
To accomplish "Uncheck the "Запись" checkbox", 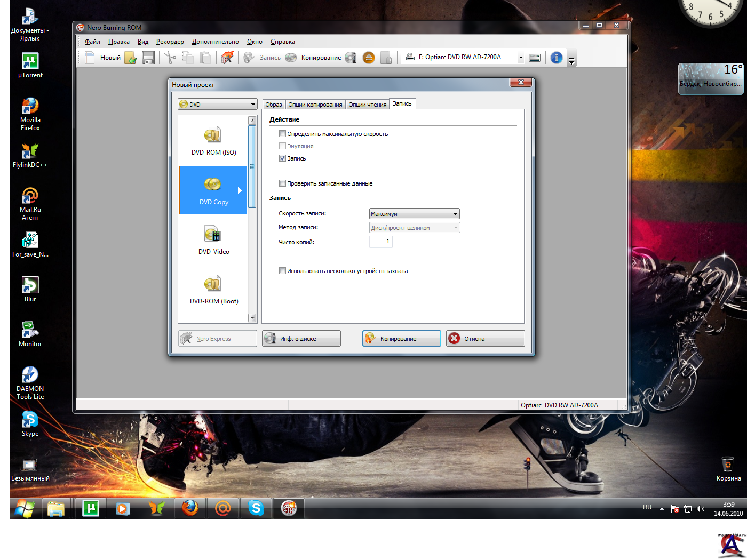I will point(283,158).
